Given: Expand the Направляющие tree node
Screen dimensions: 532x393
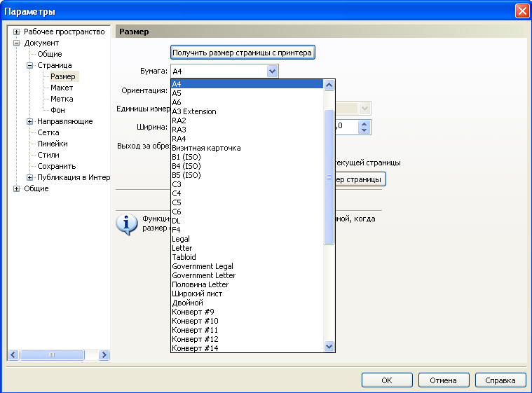Looking at the screenshot, I should pos(29,121).
